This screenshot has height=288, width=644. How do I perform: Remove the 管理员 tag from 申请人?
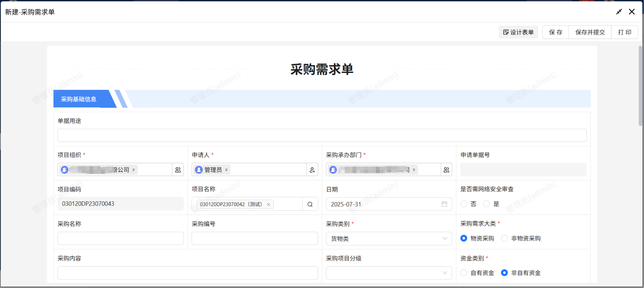tap(226, 170)
